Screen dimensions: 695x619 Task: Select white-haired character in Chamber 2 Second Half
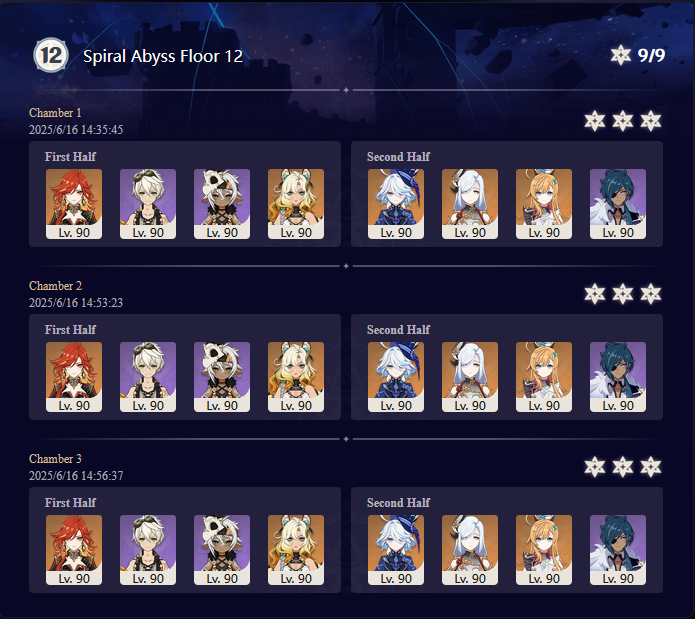point(470,377)
